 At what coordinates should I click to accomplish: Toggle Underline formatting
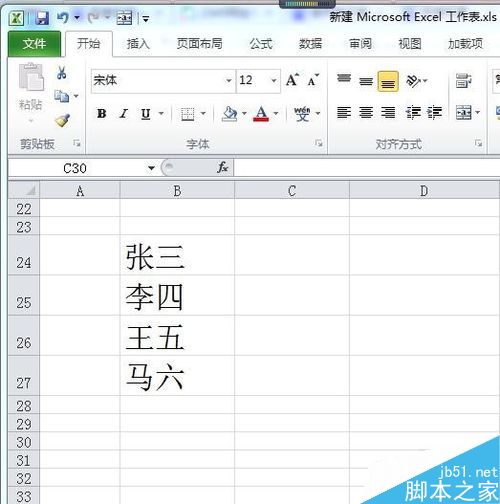click(145, 114)
